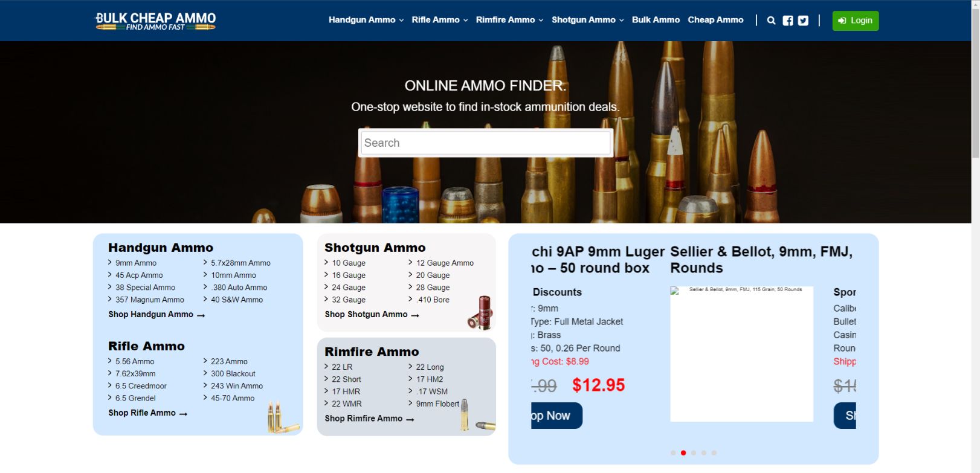The height and width of the screenshot is (473, 980).
Task: Click the Bulk Cheap Ammo logo
Action: [155, 21]
